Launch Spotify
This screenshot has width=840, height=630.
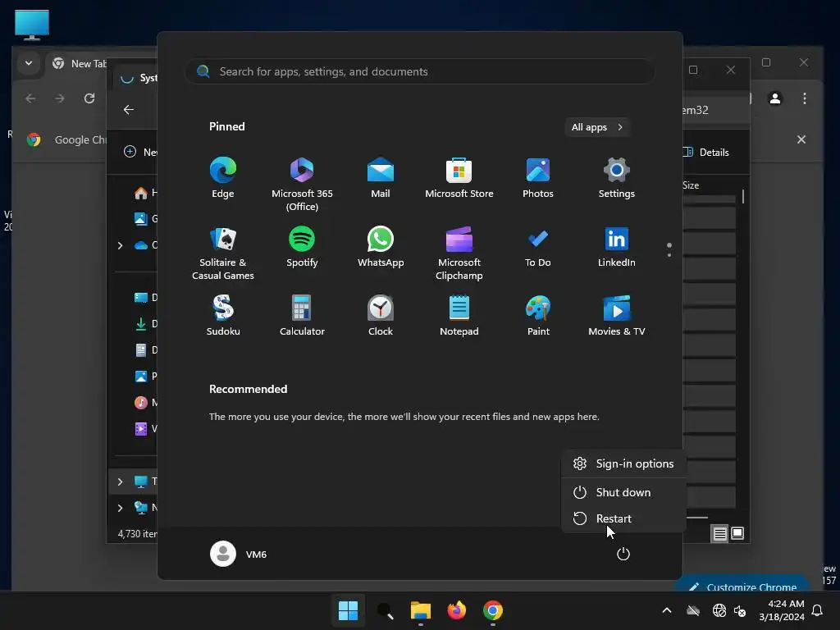302,247
